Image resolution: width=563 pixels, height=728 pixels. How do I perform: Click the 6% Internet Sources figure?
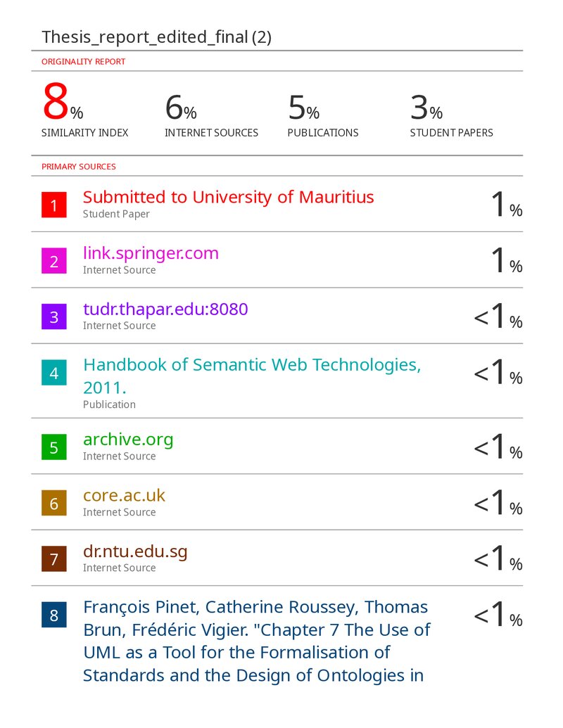[x=181, y=107]
